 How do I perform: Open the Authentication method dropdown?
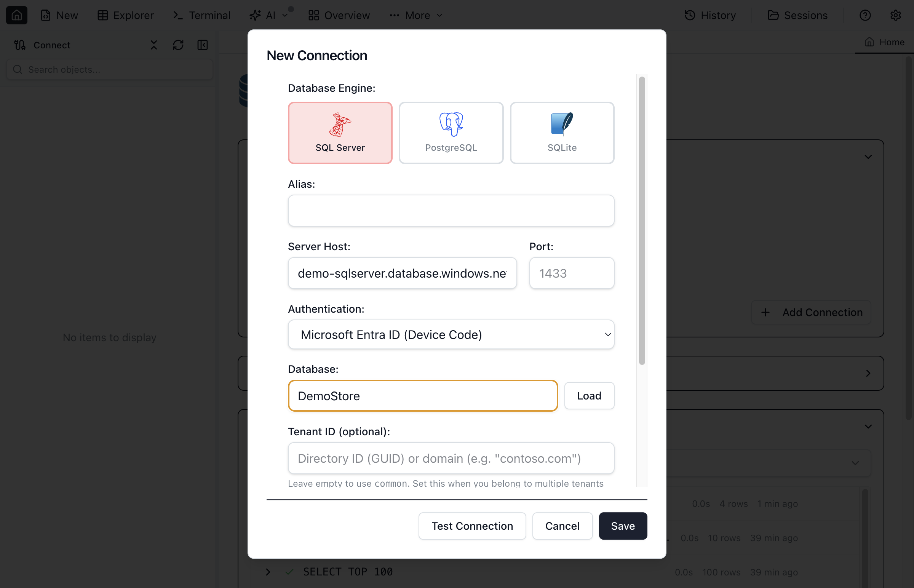451,334
